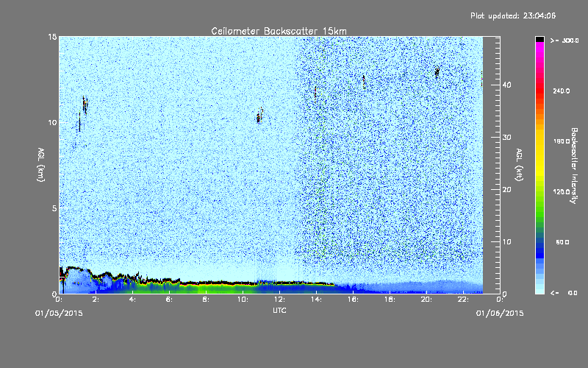
Task: Click the '<= 0.0' colorbar label
Action: tap(564, 293)
